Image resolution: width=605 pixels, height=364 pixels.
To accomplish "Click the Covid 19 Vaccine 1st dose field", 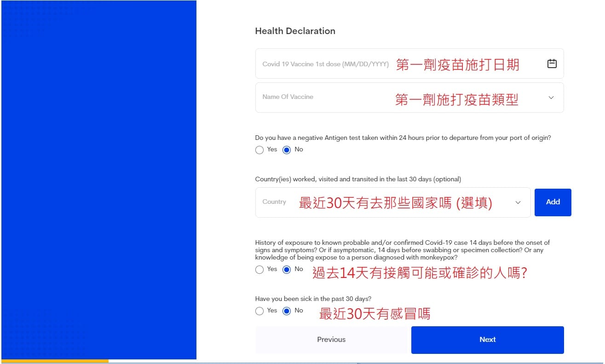I will tap(409, 64).
